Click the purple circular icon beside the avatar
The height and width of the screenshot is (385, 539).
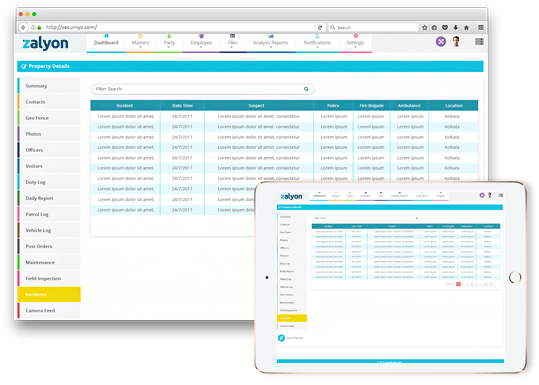tap(441, 42)
